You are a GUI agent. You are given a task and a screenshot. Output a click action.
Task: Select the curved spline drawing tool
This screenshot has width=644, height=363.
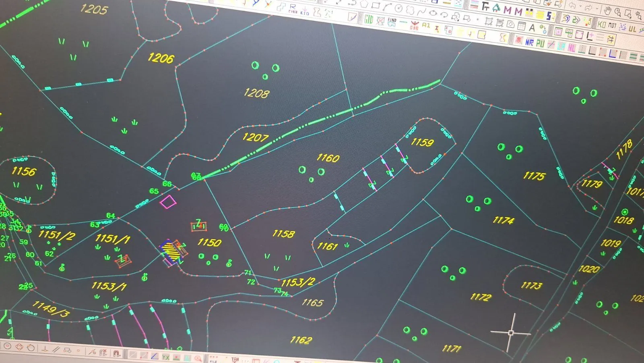[x=421, y=11]
